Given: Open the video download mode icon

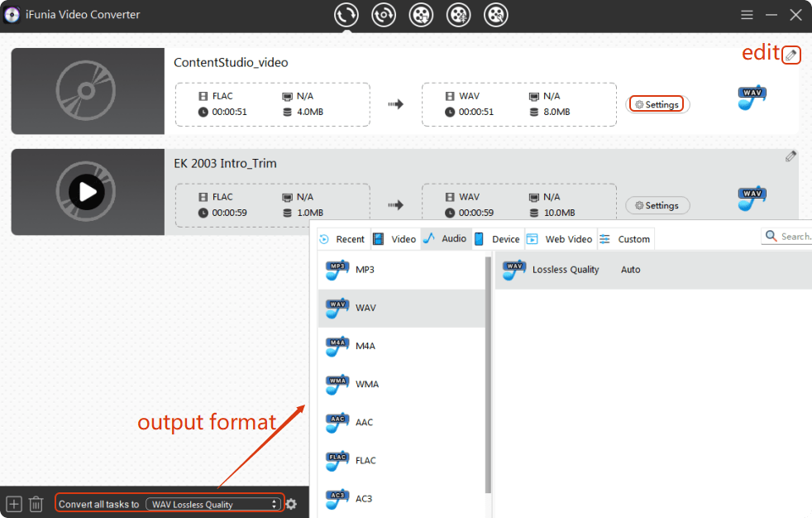Looking at the screenshot, I should 420,14.
